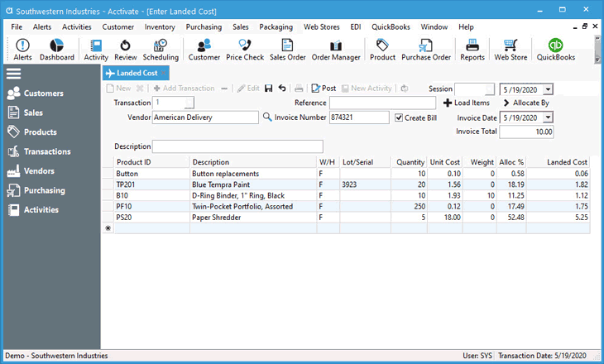Open Activities in the sidebar

(x=33, y=209)
